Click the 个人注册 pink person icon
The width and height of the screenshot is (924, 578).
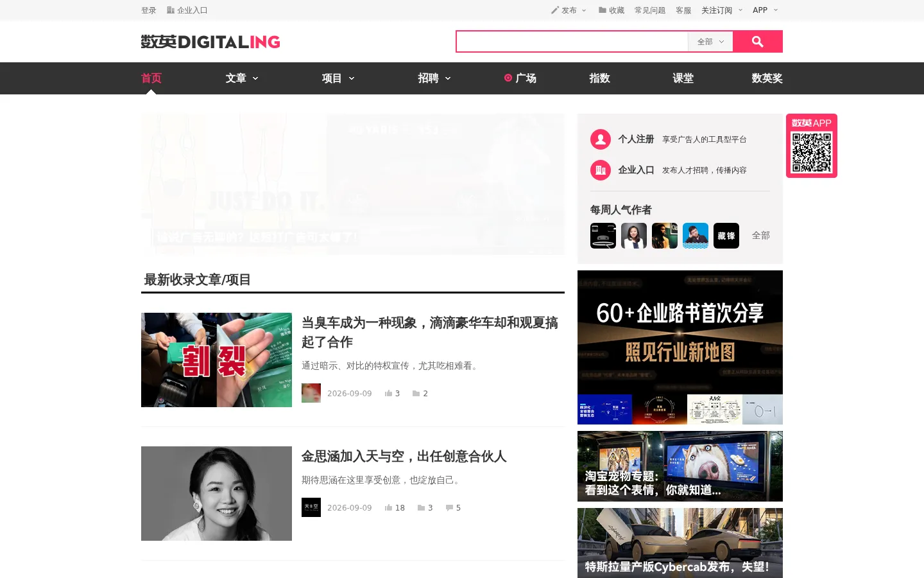601,139
